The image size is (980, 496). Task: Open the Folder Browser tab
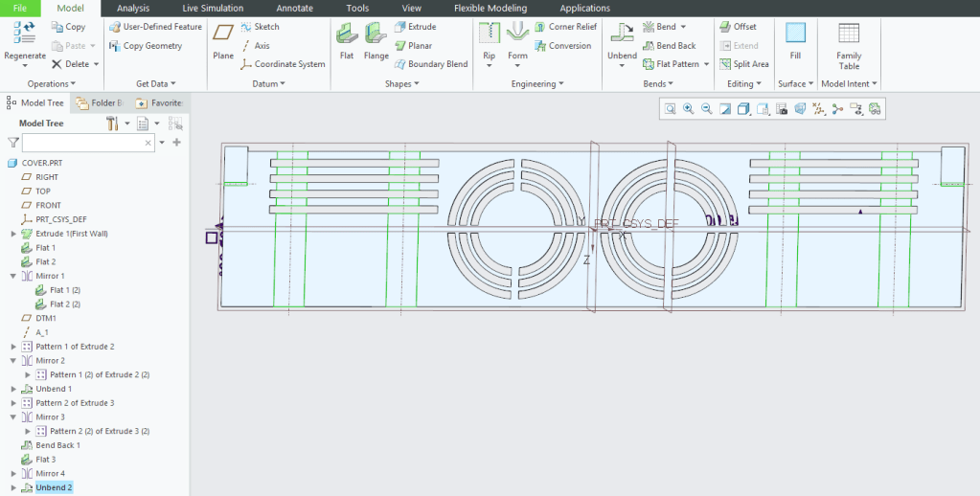tap(99, 102)
